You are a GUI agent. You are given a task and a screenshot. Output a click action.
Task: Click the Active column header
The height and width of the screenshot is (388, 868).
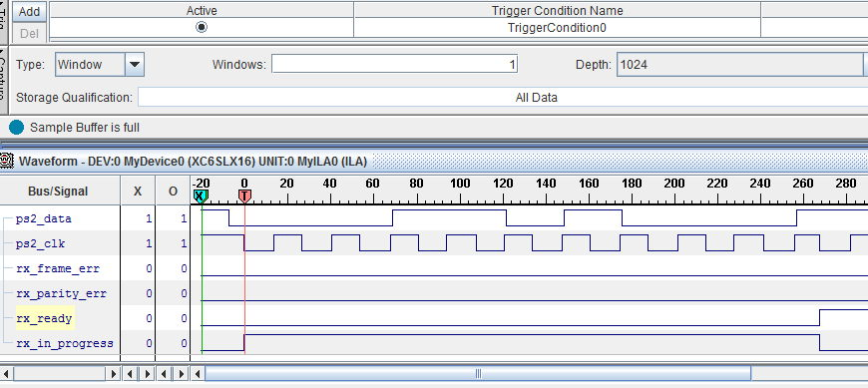(202, 11)
